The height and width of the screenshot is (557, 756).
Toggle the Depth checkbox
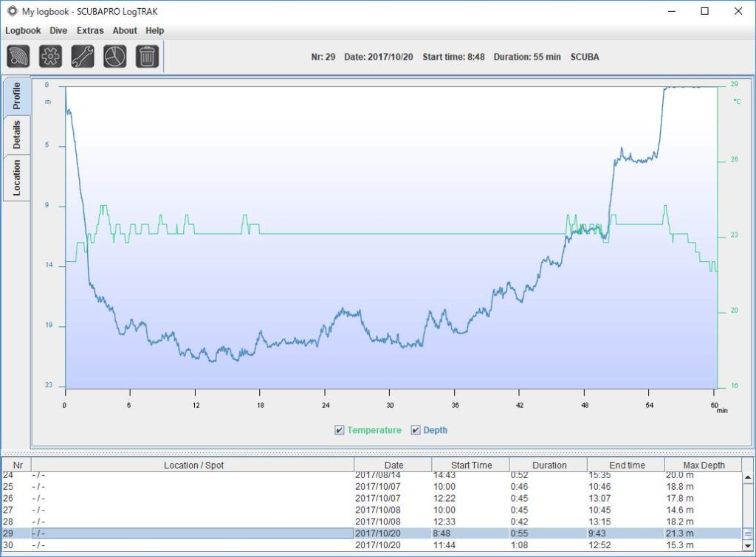click(416, 430)
